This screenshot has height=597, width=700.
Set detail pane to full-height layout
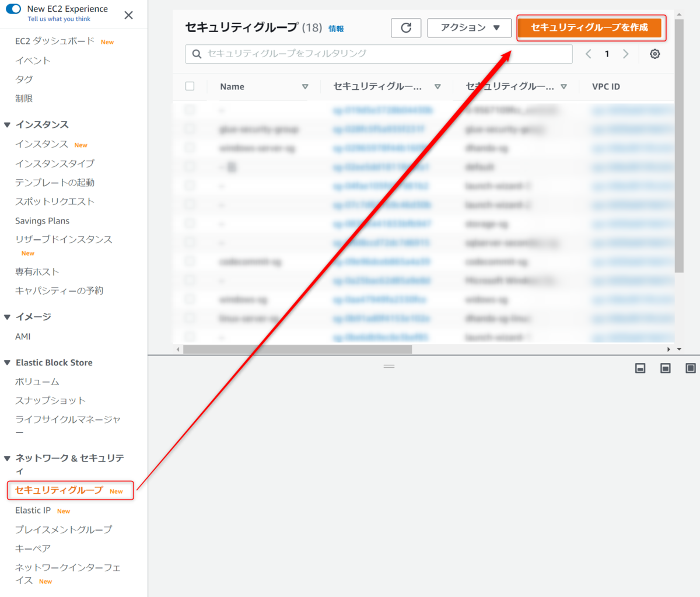[691, 368]
